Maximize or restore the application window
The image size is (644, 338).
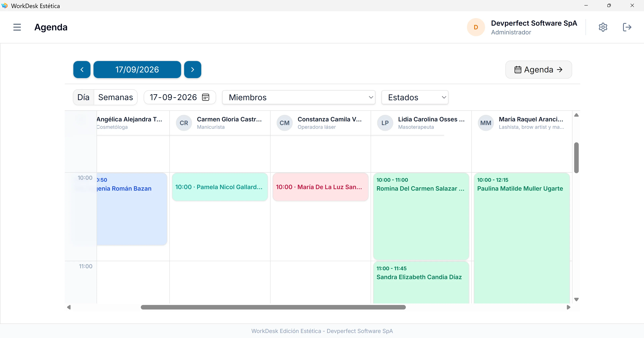click(x=609, y=6)
